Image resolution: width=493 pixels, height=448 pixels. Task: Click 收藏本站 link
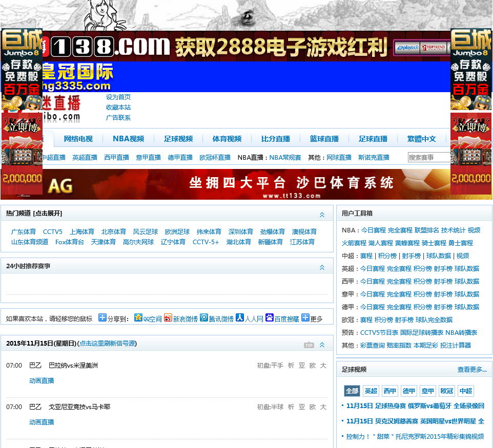coord(118,108)
